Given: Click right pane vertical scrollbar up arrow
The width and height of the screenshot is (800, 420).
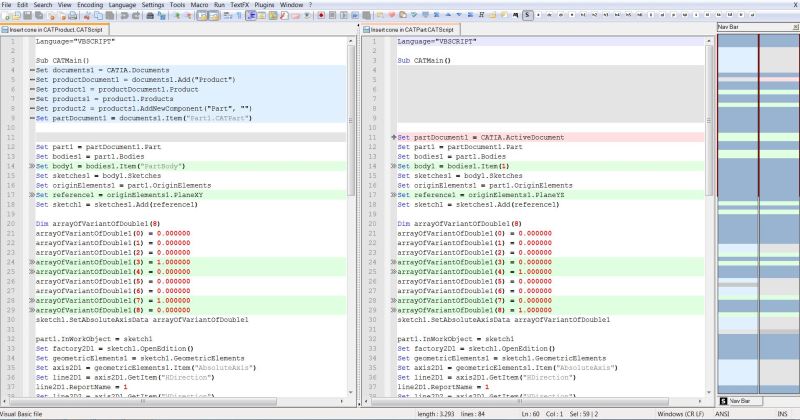Looking at the screenshot, I should click(709, 41).
